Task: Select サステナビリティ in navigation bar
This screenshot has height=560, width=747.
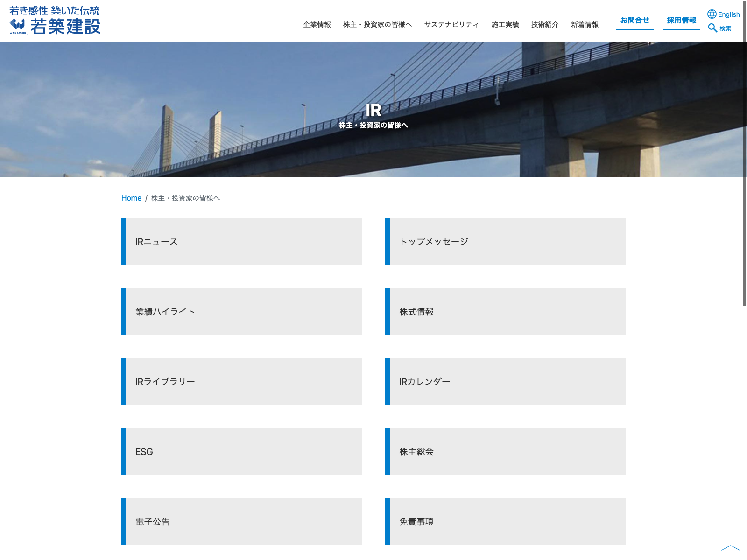Action: tap(451, 25)
